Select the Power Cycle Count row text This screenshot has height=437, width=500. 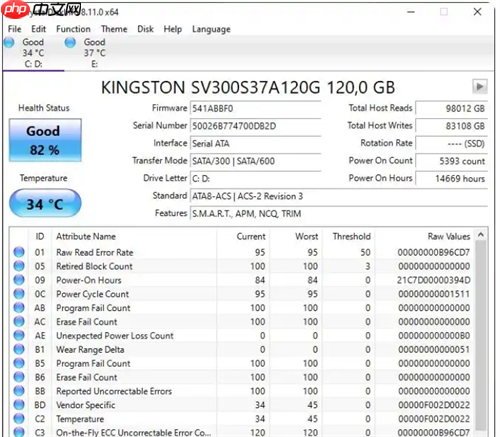tap(92, 294)
